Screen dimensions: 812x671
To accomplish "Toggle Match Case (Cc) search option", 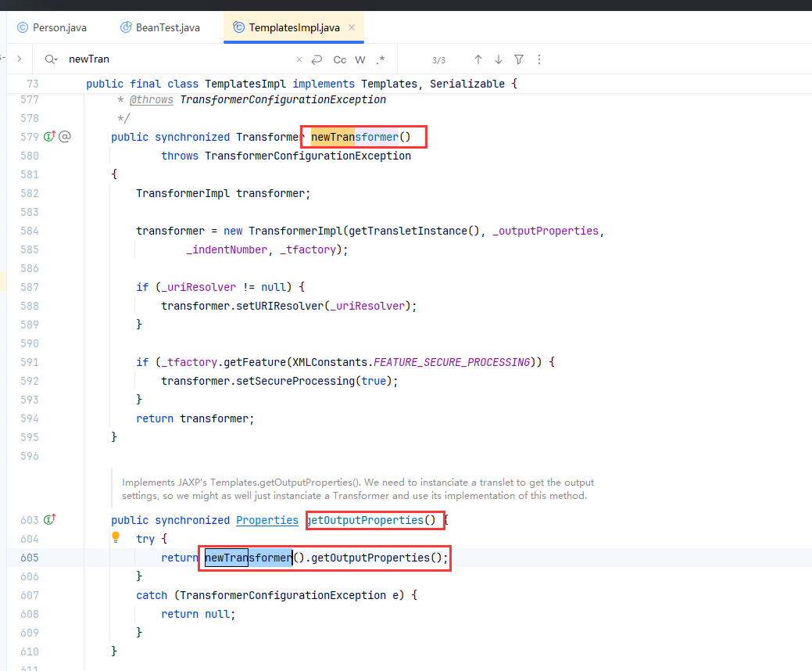I will [340, 59].
